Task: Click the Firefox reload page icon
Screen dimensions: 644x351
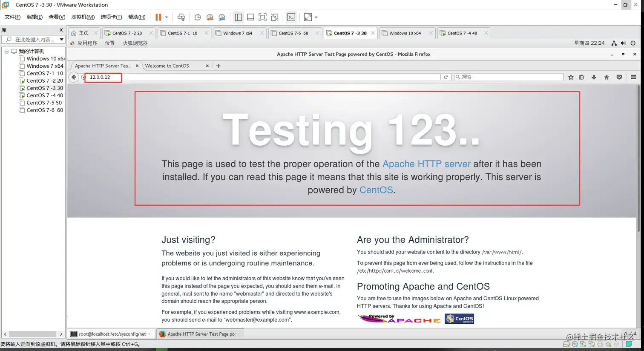Action: pyautogui.click(x=446, y=77)
